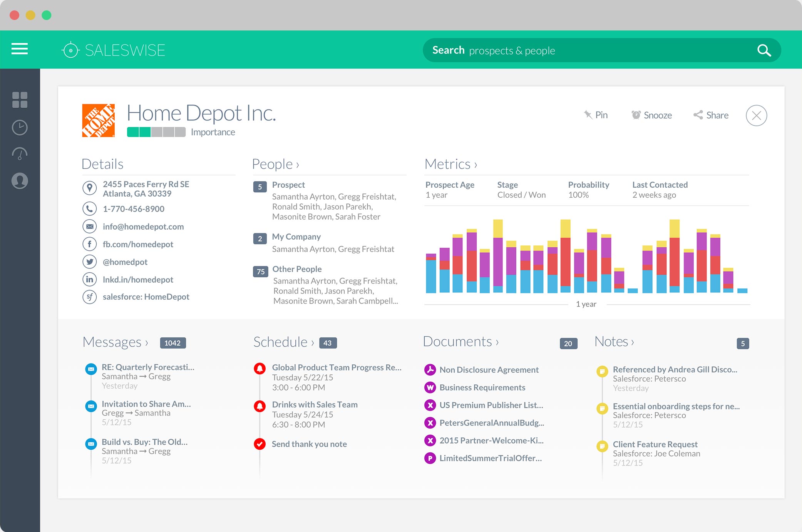Click the search magnifier icon
802x532 pixels.
(764, 50)
